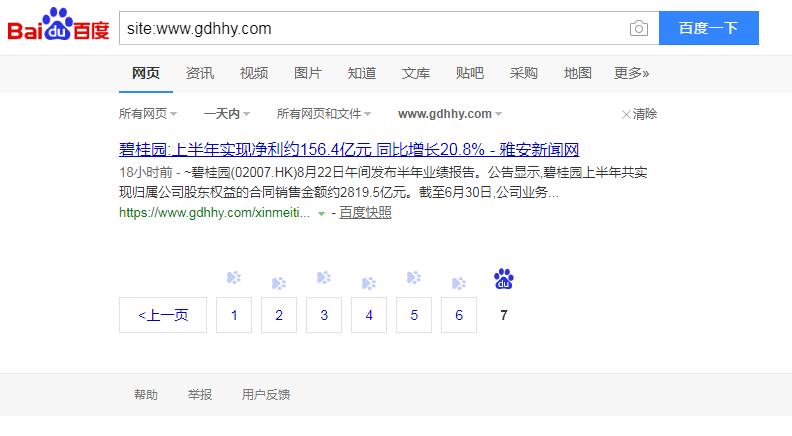
Task: Go to results page 3
Action: click(324, 315)
